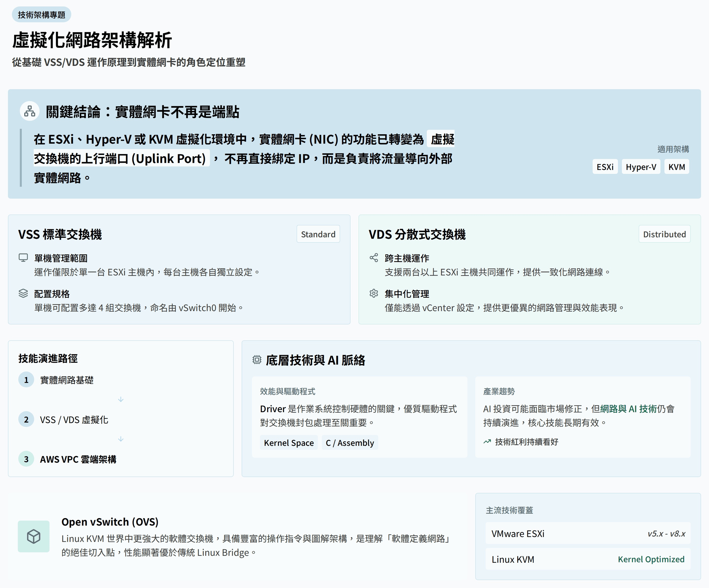
Task: Click the share icon beside 跨主機運作
Action: pyautogui.click(x=373, y=258)
